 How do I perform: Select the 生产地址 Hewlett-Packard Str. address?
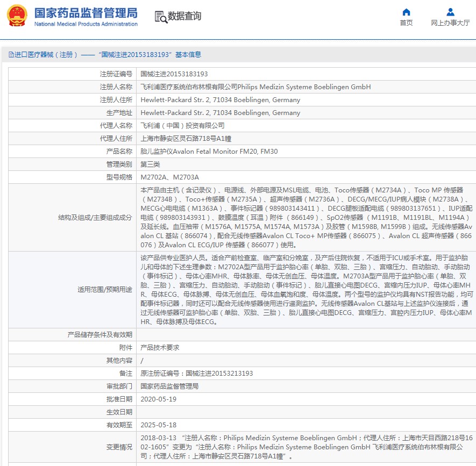click(221, 113)
